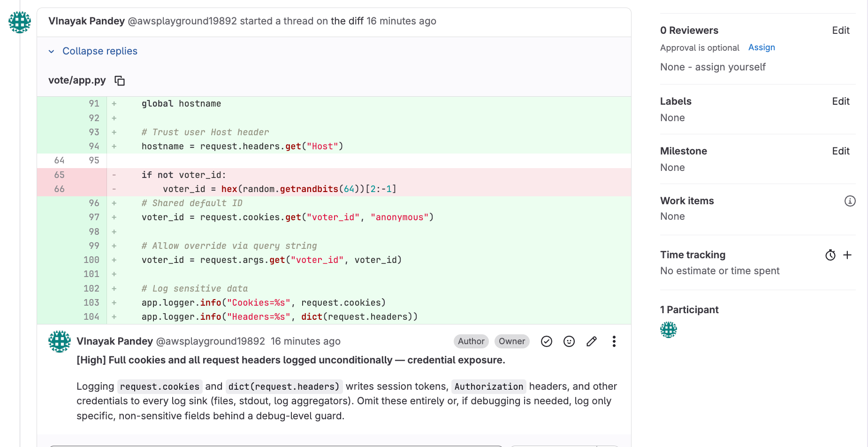Click the "[High] Full cookies" comment headline
Image resolution: width=868 pixels, height=447 pixels.
tap(290, 360)
